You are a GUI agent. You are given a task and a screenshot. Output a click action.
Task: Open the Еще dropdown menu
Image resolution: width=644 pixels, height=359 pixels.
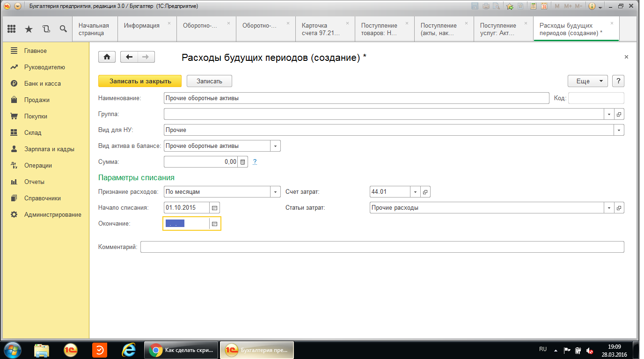587,81
